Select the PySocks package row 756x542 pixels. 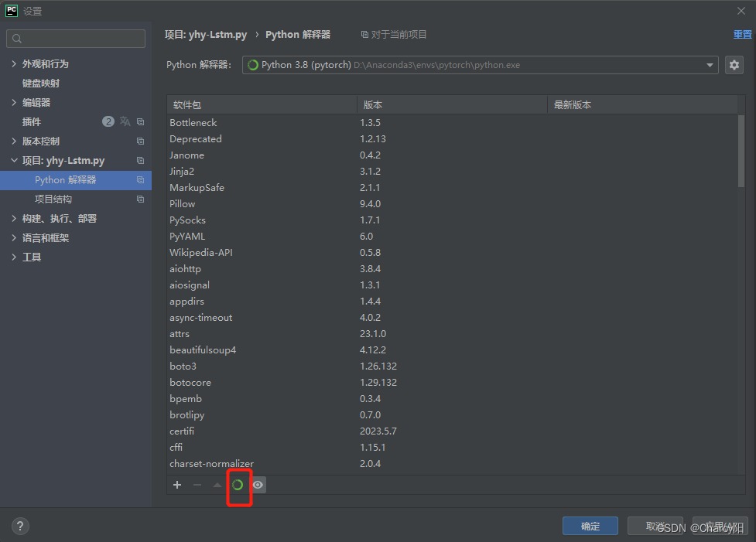tap(452, 220)
